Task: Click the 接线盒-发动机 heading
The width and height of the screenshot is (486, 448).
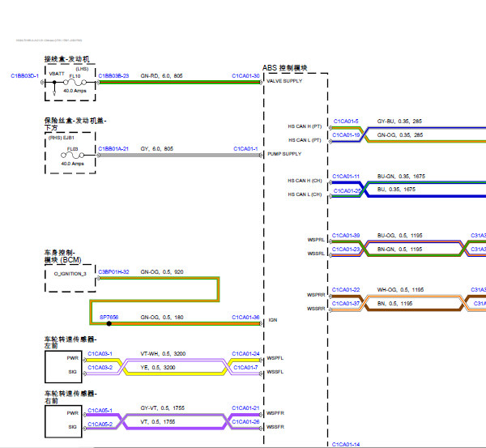Action: click(66, 59)
